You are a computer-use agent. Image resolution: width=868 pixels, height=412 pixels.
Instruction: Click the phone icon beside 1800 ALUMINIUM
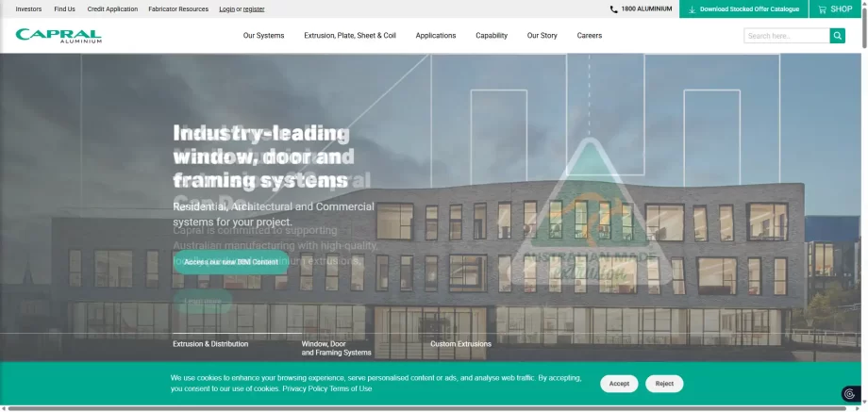pos(613,9)
